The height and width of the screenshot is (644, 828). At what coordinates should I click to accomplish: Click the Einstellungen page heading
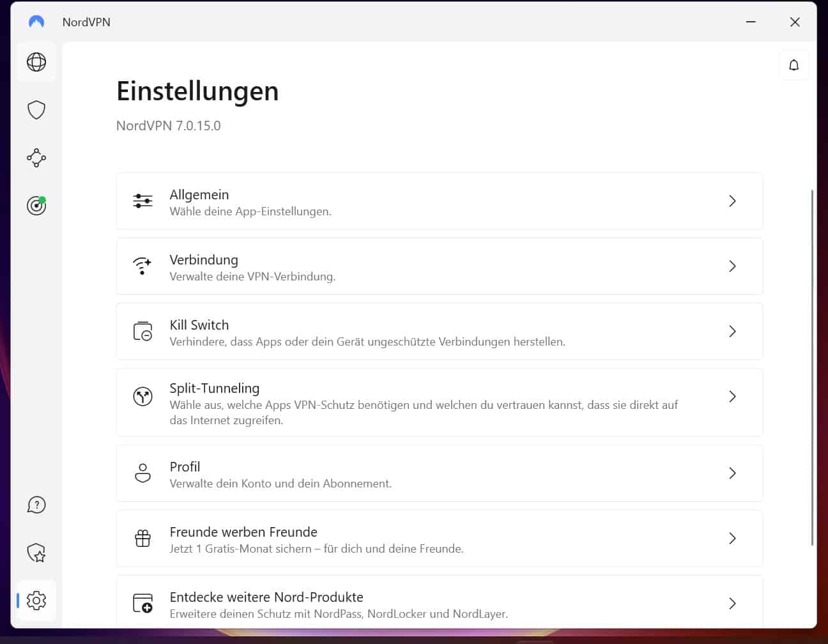tap(197, 92)
